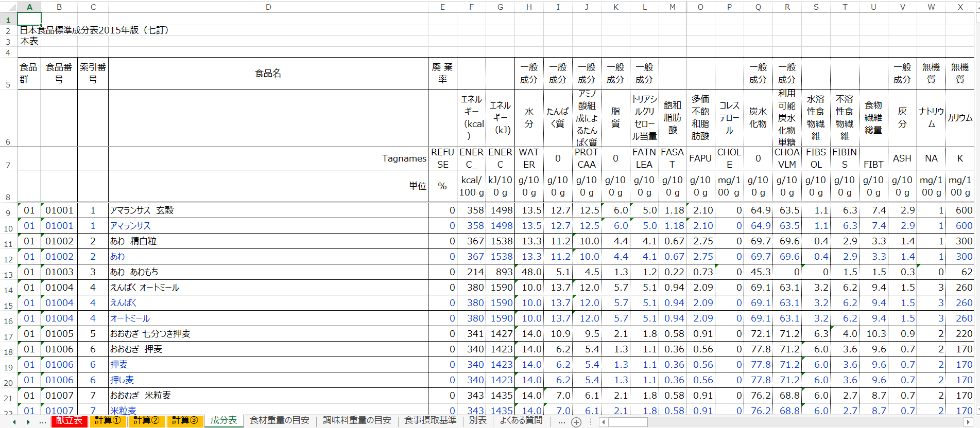
Task: Go to previous sheet tab arrow
Action: [x=14, y=422]
